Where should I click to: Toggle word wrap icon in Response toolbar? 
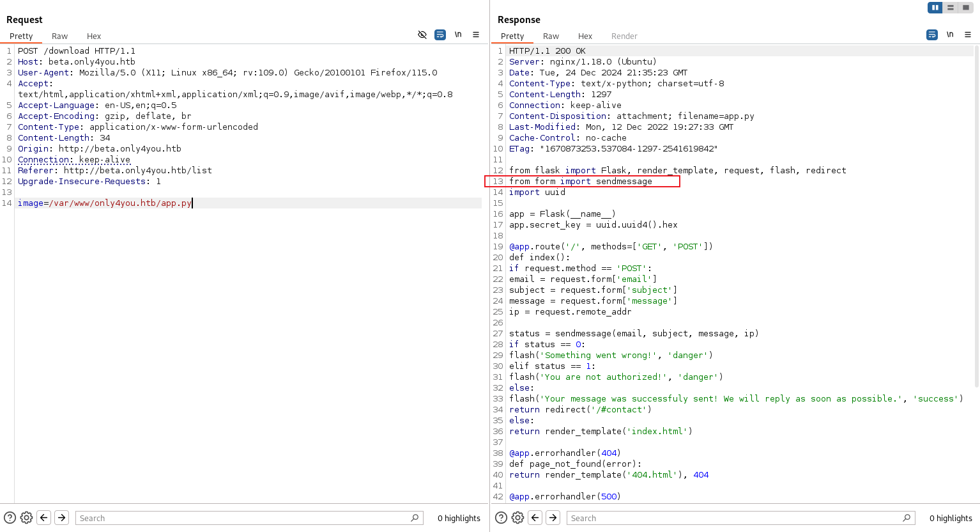pyautogui.click(x=932, y=35)
